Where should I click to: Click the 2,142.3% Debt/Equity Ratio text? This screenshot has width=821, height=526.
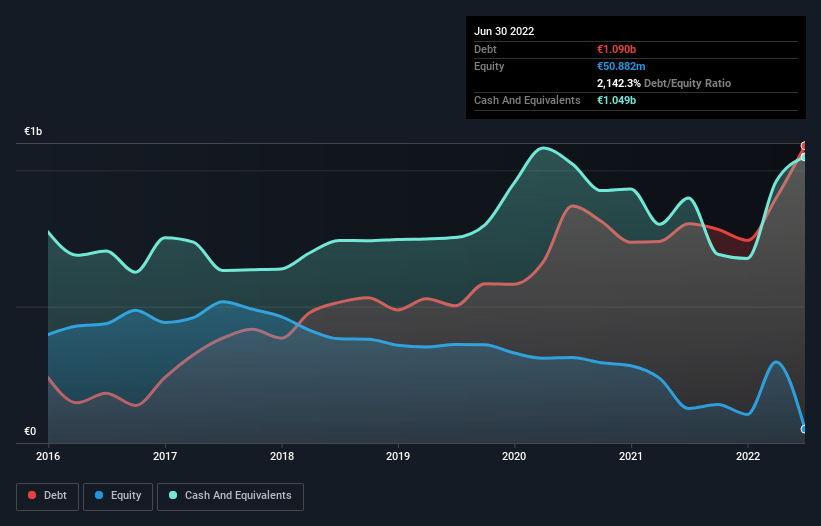pos(664,83)
